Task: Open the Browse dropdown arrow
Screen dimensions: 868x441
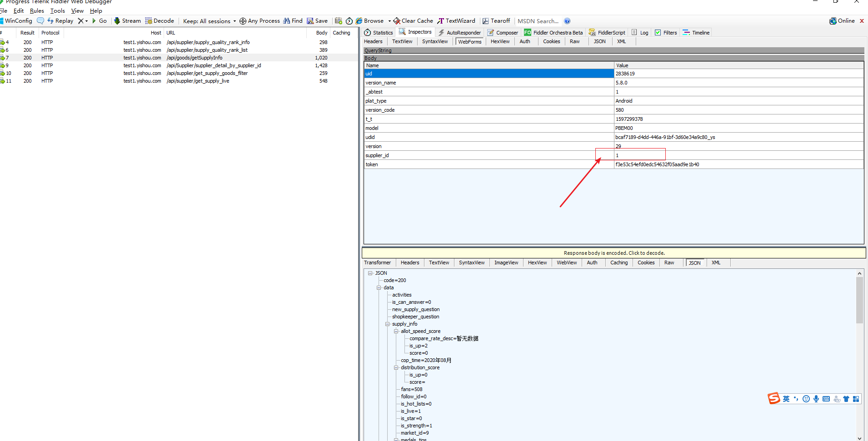Action: point(389,21)
